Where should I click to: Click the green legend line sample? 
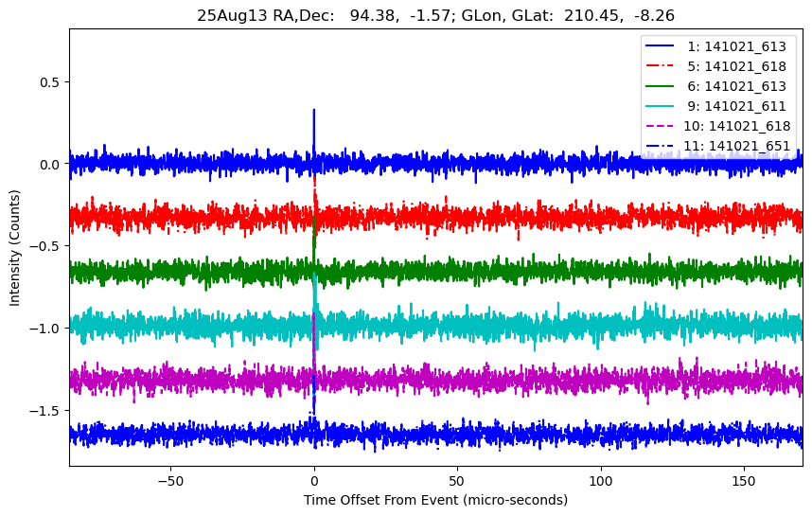[x=660, y=86]
